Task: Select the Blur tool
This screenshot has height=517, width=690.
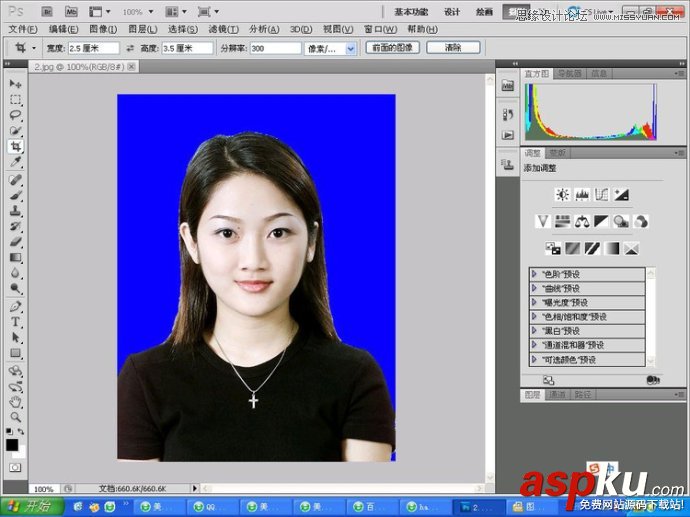Action: tap(15, 273)
